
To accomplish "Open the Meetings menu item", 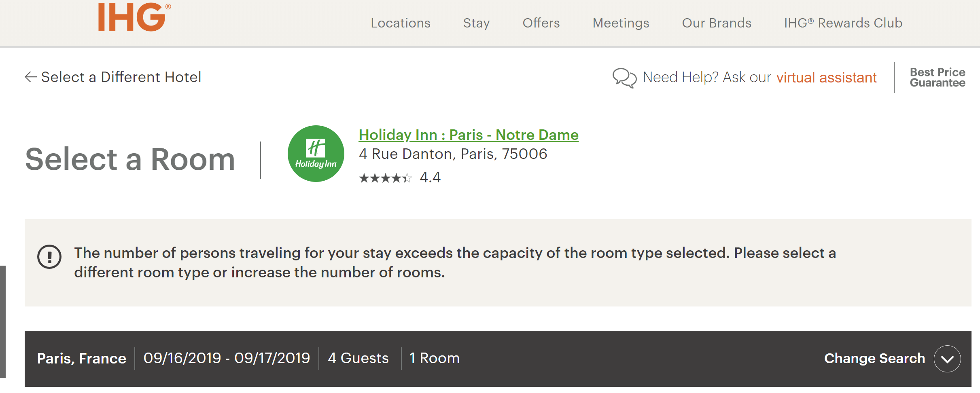I will pos(621,23).
